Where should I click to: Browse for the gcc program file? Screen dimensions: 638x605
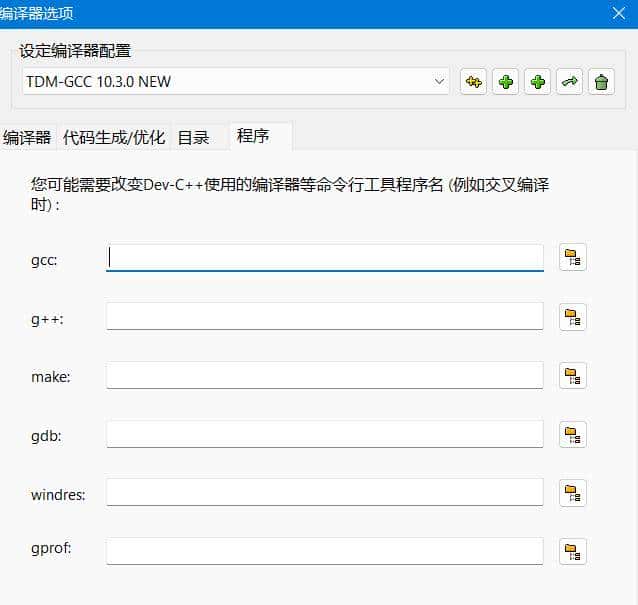(572, 257)
